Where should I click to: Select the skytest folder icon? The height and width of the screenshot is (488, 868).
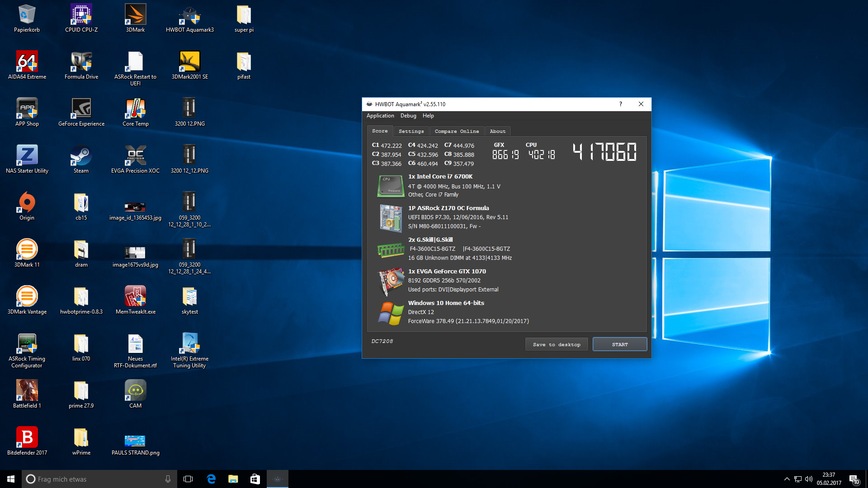[189, 300]
